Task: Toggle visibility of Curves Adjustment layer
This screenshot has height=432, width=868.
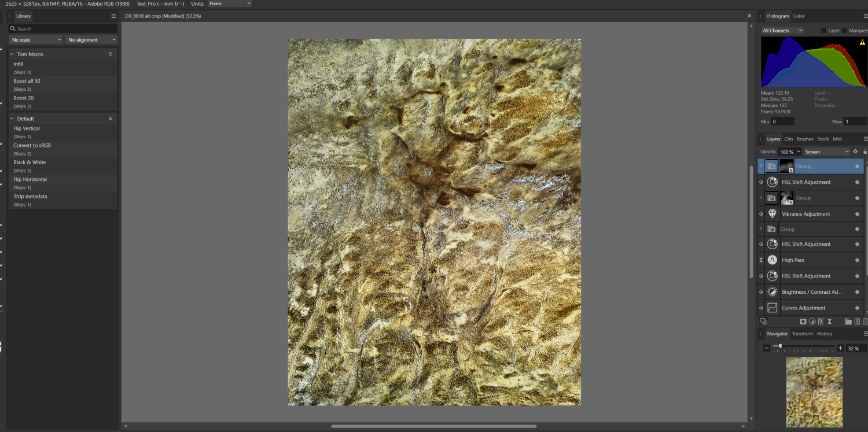Action: click(858, 308)
